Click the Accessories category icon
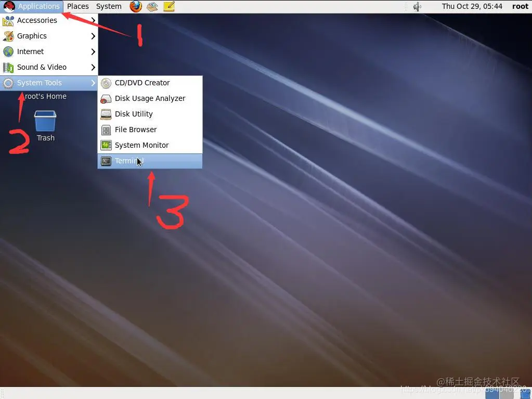This screenshot has height=399, width=532. click(x=8, y=20)
